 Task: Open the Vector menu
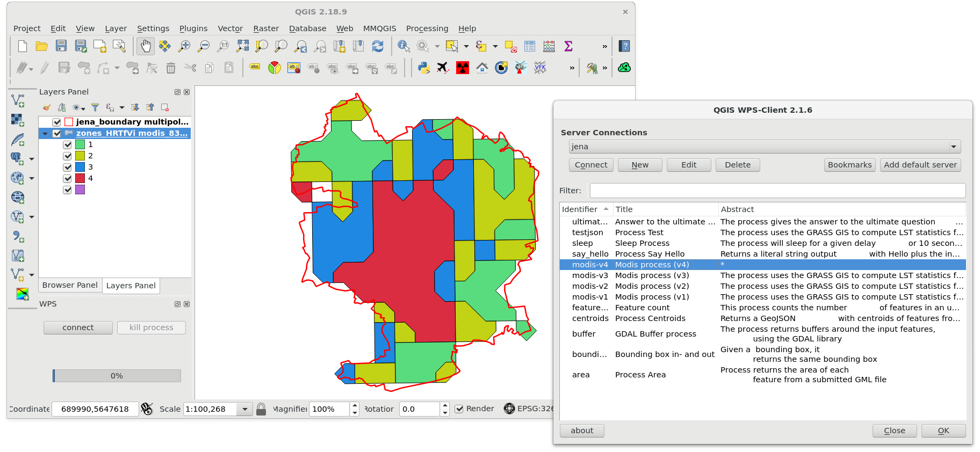pyautogui.click(x=230, y=28)
